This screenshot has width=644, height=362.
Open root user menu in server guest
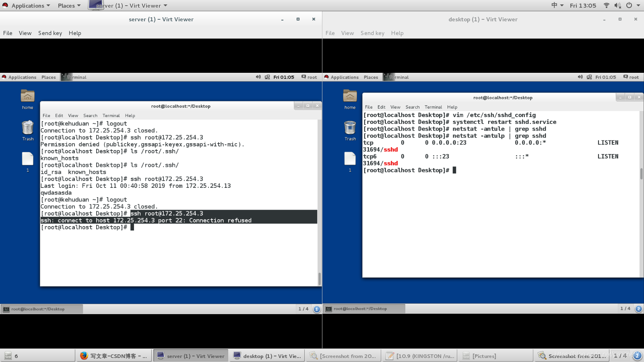pyautogui.click(x=309, y=77)
